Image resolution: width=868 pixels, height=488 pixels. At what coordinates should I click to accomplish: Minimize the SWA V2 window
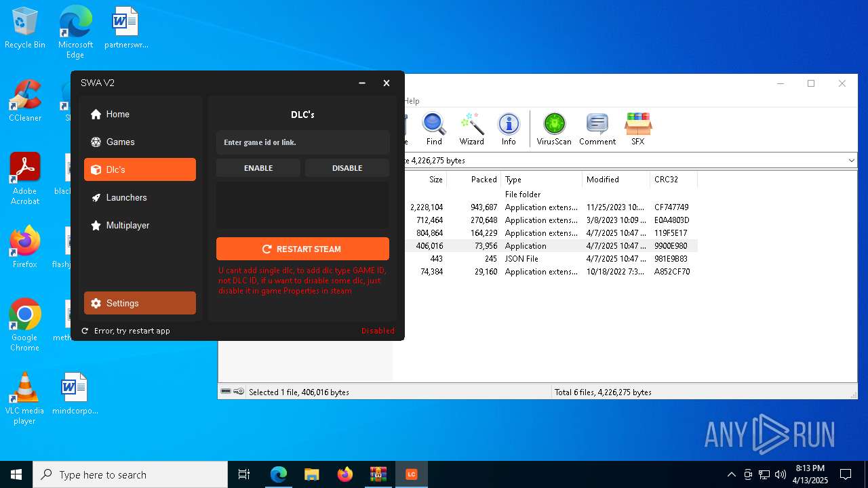[362, 83]
